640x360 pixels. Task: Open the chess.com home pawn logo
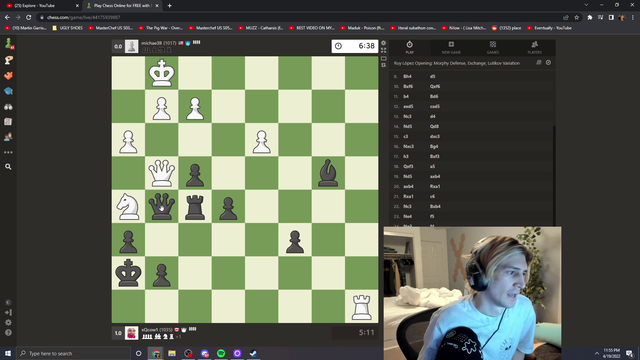[x=8, y=43]
